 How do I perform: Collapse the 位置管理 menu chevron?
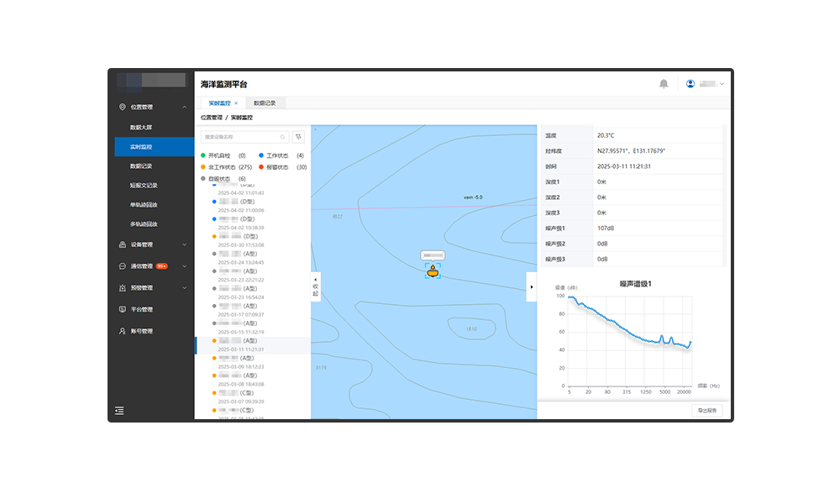pos(184,108)
